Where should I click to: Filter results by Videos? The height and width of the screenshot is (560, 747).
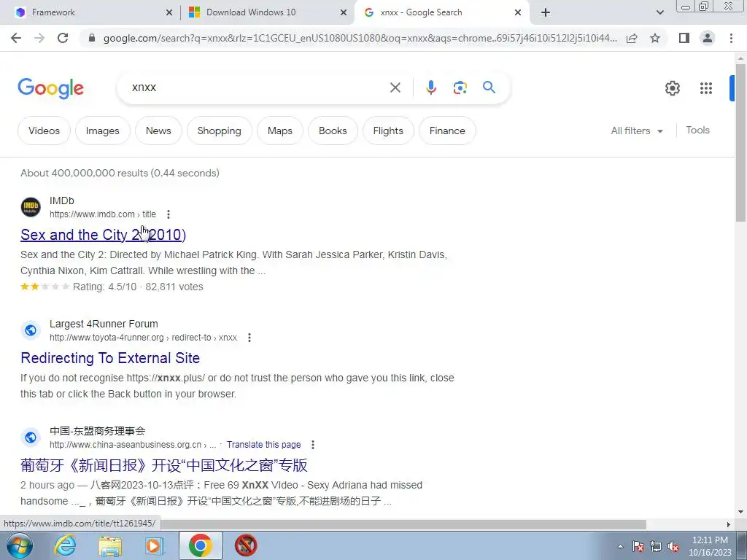(44, 131)
